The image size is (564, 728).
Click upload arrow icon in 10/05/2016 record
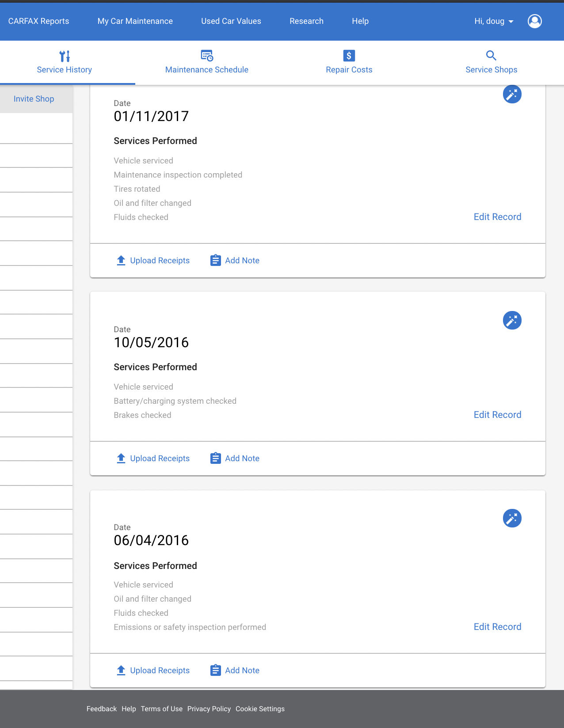point(121,458)
